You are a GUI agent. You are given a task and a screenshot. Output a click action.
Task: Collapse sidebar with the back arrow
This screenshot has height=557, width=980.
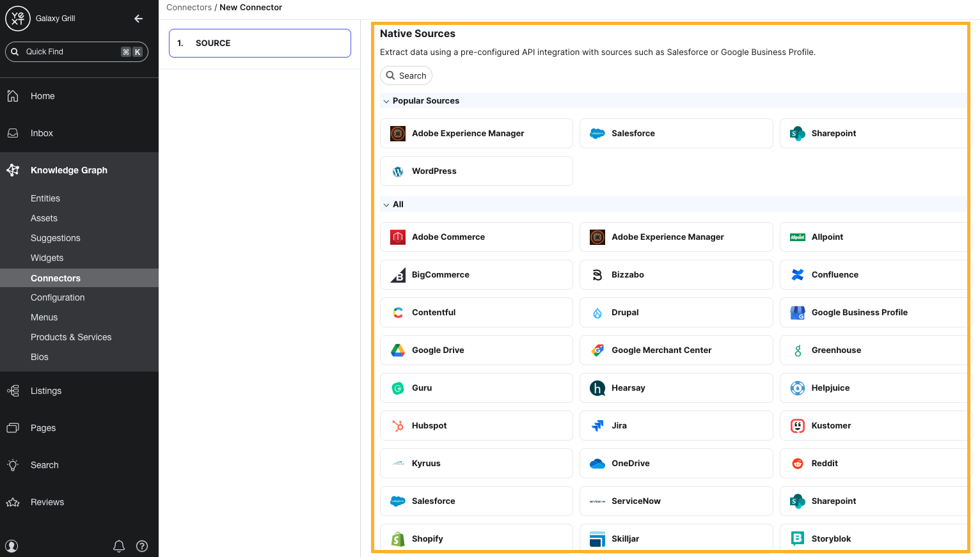coord(138,19)
